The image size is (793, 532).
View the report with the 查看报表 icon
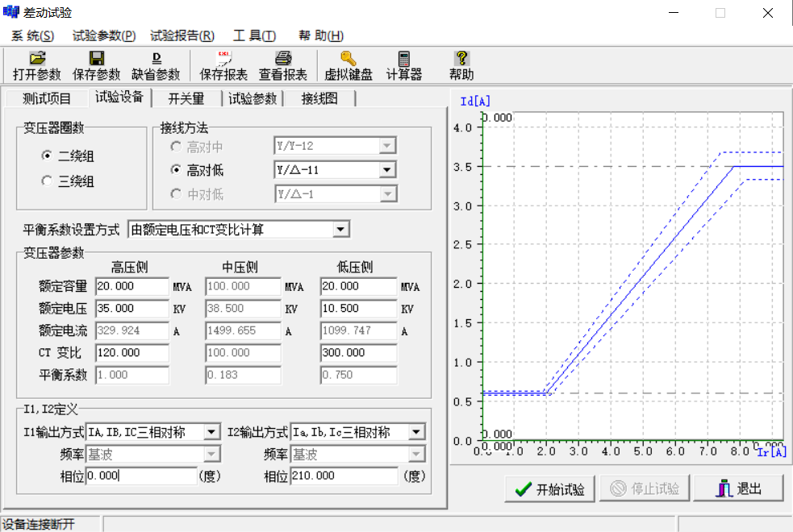pyautogui.click(x=284, y=64)
